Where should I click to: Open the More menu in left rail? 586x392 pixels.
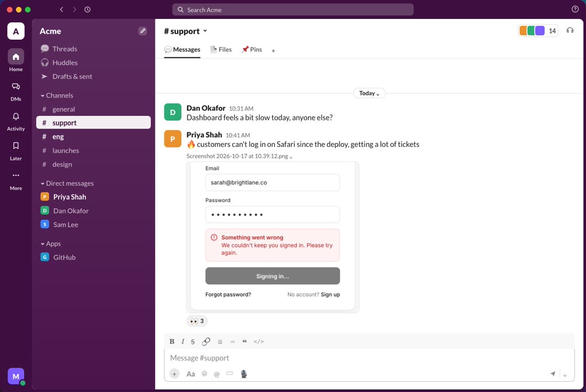click(x=16, y=181)
